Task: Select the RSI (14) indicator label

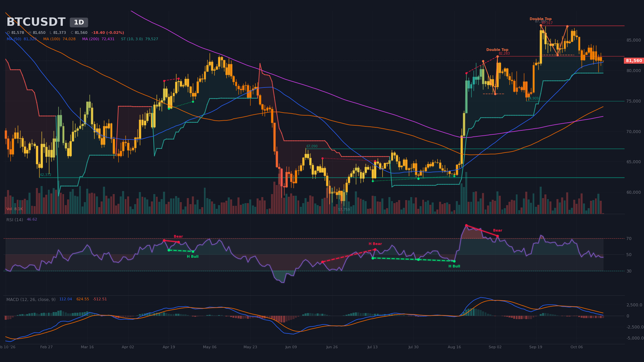Action: tap(14, 220)
